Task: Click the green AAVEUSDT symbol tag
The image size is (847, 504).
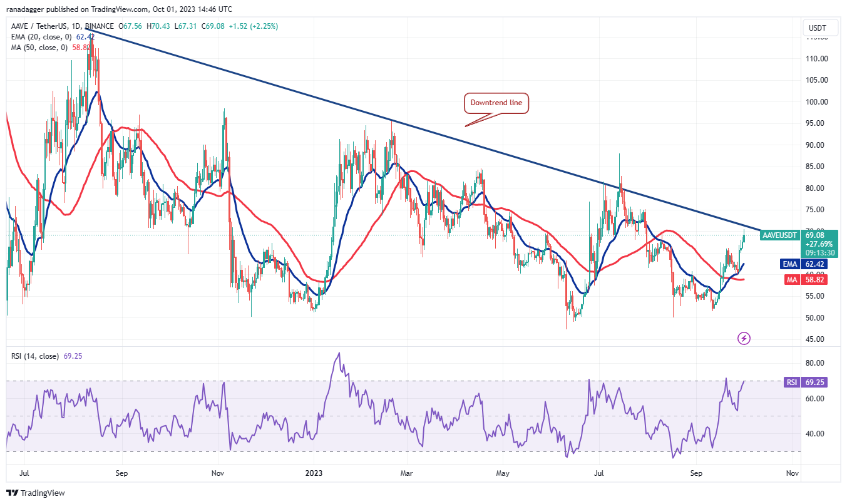Action: tap(779, 235)
